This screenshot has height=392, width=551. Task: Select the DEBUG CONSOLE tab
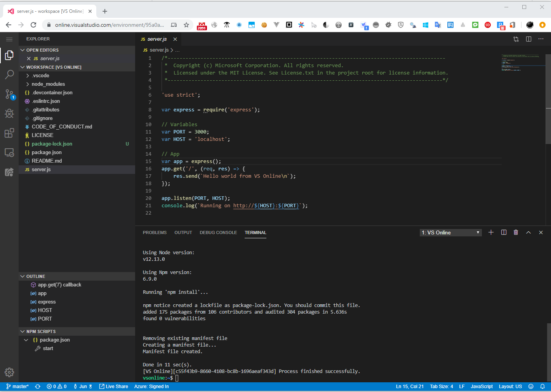point(218,232)
